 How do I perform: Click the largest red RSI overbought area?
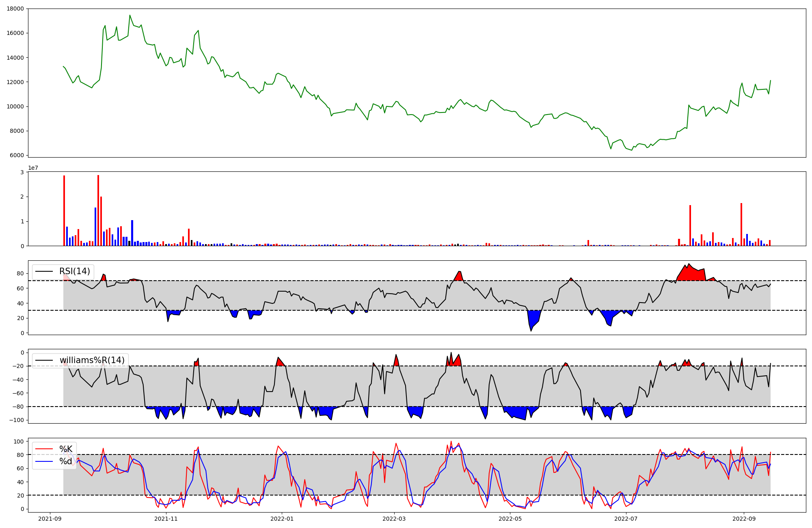click(x=691, y=274)
